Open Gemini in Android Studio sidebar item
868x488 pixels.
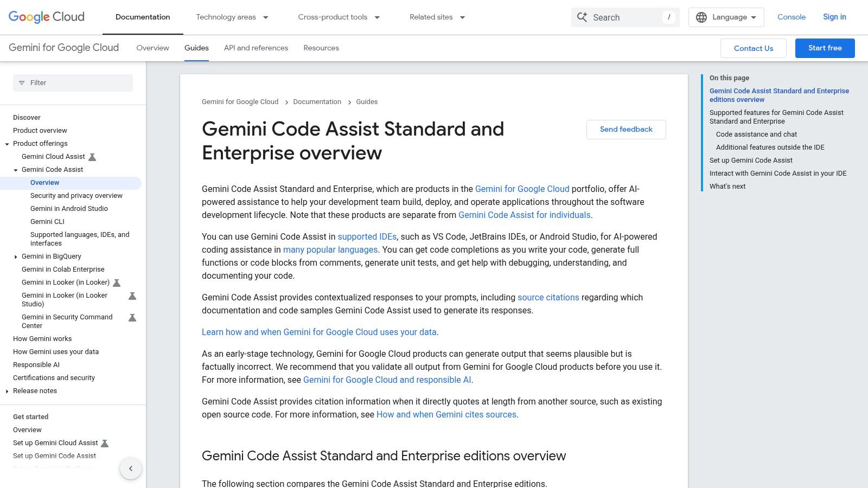[69, 209]
